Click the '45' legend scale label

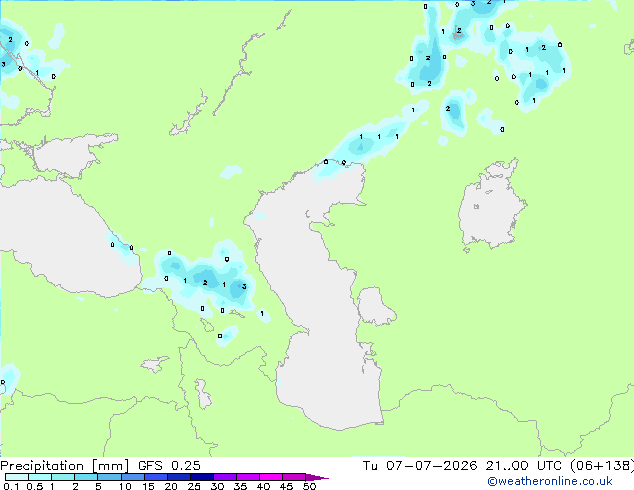[286, 486]
